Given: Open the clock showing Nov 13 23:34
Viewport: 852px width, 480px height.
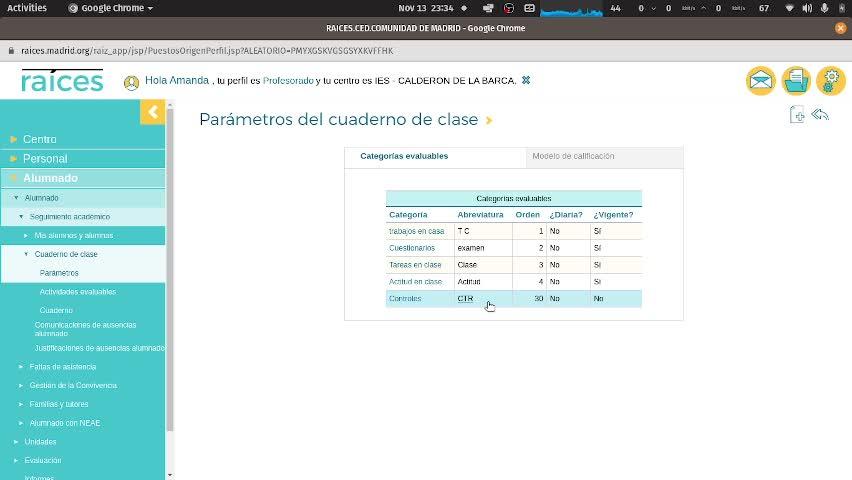Looking at the screenshot, I should point(425,8).
